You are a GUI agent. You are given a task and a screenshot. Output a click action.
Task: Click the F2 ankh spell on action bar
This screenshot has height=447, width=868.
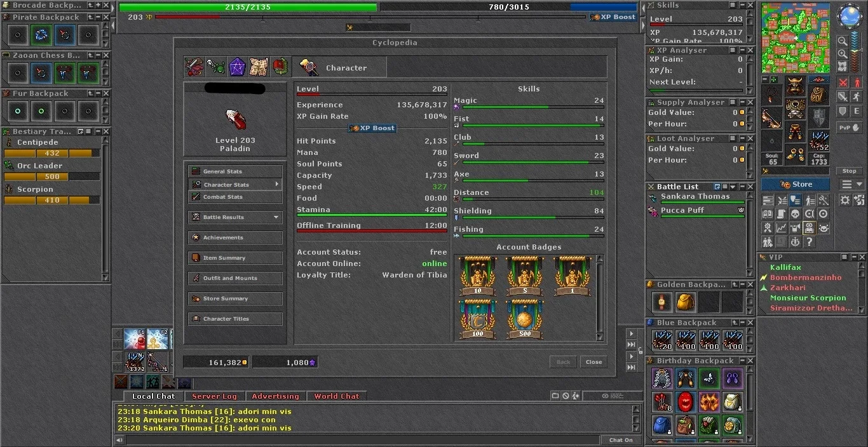click(158, 339)
